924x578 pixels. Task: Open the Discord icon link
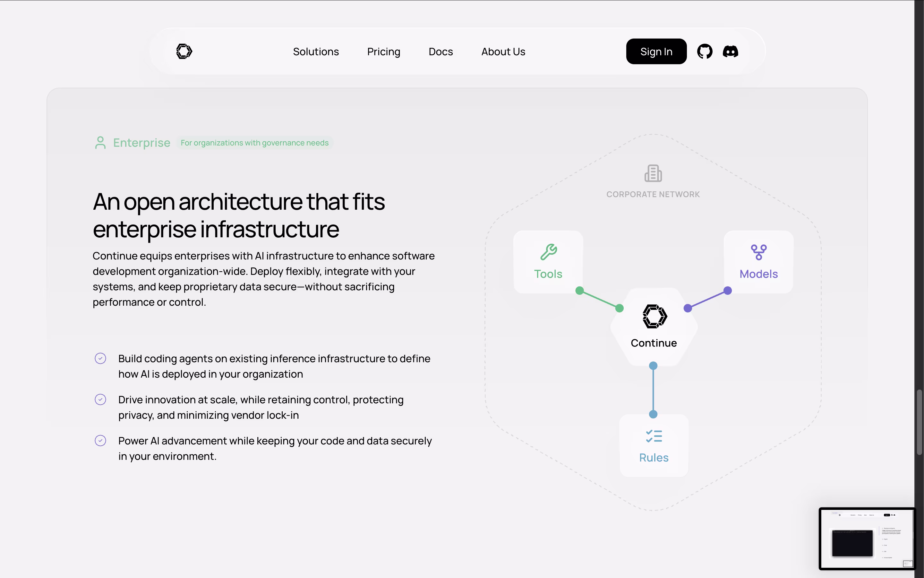pyautogui.click(x=731, y=51)
